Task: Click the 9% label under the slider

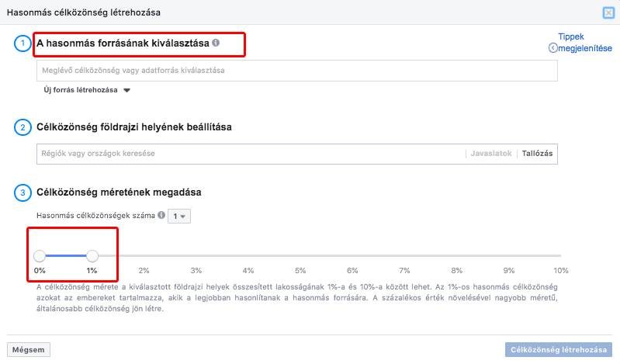Action: (509, 271)
